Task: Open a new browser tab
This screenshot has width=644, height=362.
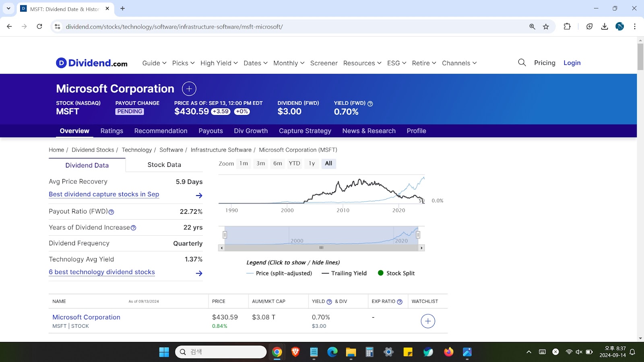Action: tap(123, 8)
